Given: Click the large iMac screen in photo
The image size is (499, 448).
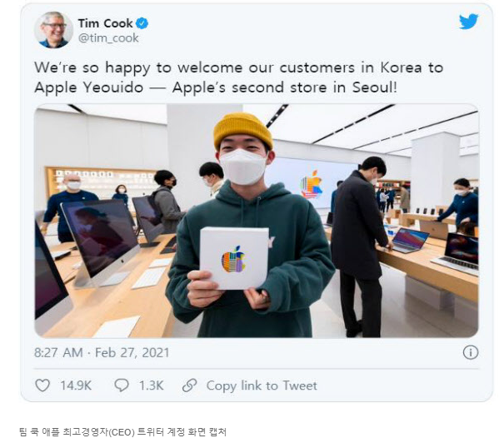Looking at the screenshot, I should (x=100, y=237).
